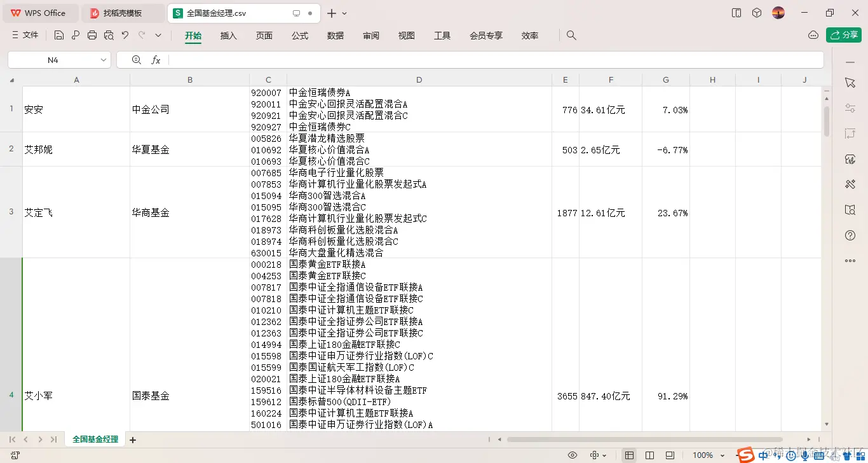Image resolution: width=868 pixels, height=463 pixels.
Task: Click into the formula bar input
Action: coord(496,60)
